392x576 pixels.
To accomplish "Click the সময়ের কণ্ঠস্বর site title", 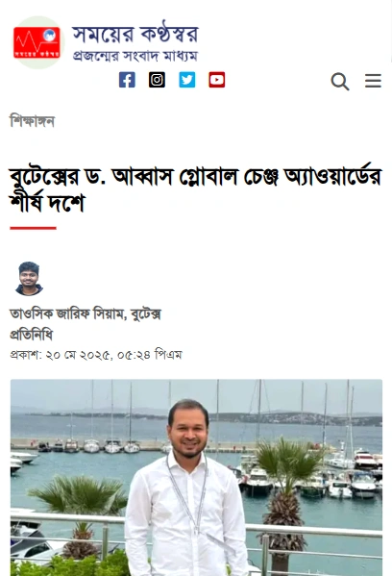I will (x=135, y=34).
